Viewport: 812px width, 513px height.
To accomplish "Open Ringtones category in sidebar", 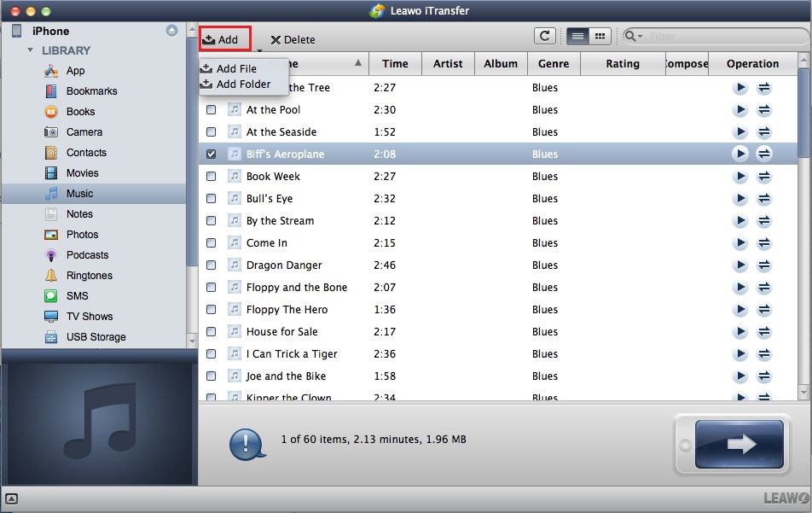I will tap(89, 276).
